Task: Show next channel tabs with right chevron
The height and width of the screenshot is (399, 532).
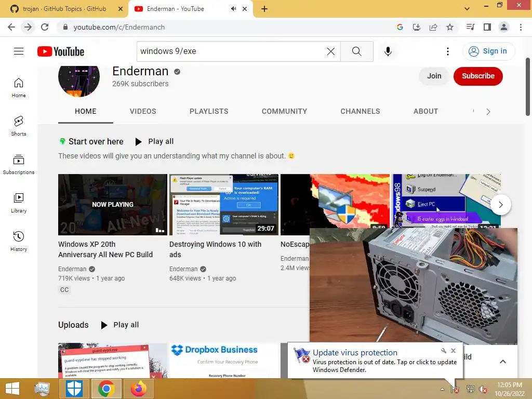Action: pos(488,112)
